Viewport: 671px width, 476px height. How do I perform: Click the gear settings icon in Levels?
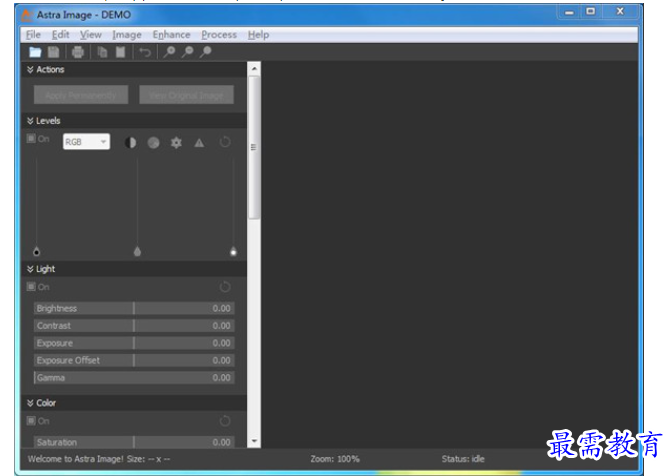coord(176,143)
